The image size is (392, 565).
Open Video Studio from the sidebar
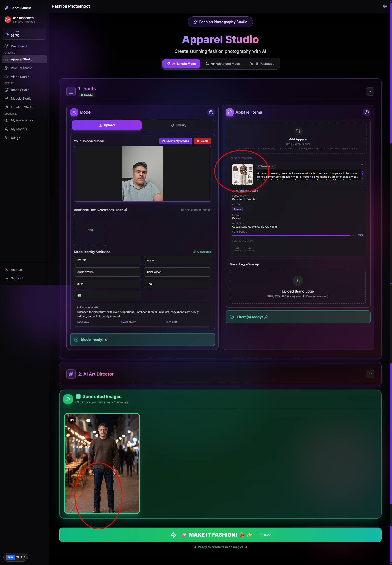pos(20,77)
